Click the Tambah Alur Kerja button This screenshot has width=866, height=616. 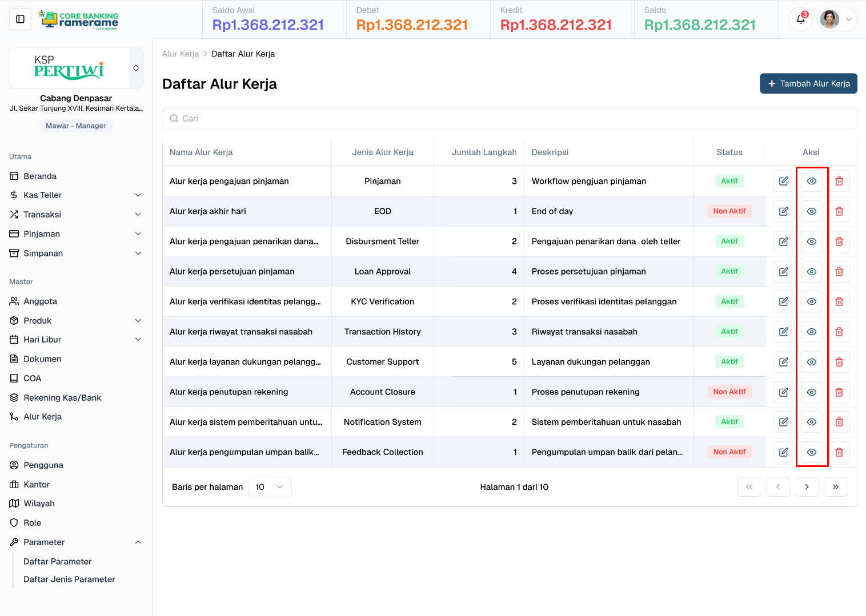(808, 83)
